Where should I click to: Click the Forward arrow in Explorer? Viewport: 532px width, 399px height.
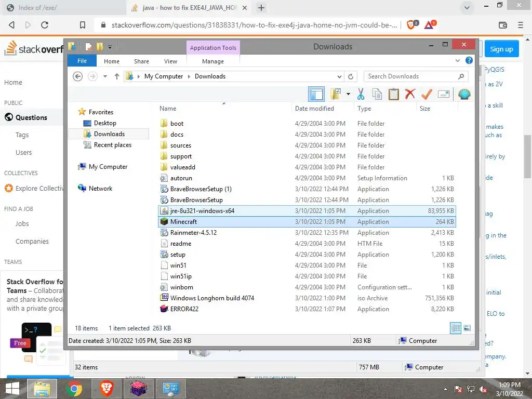pyautogui.click(x=92, y=76)
